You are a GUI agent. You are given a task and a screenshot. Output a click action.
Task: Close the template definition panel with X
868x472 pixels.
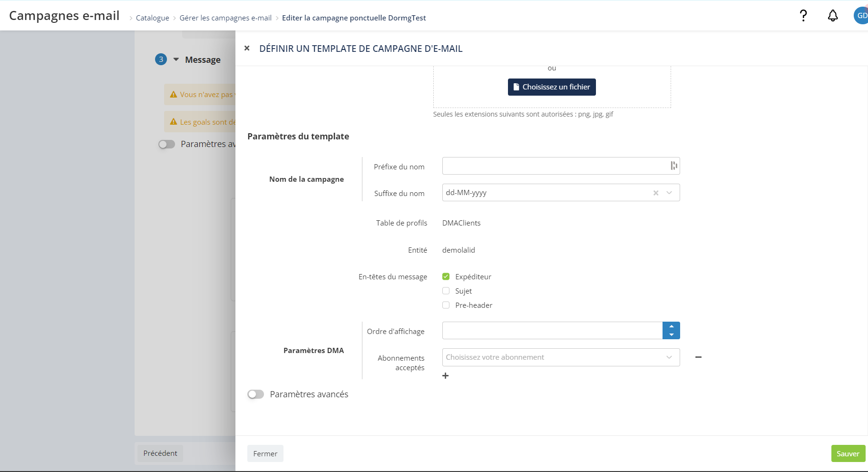(247, 48)
